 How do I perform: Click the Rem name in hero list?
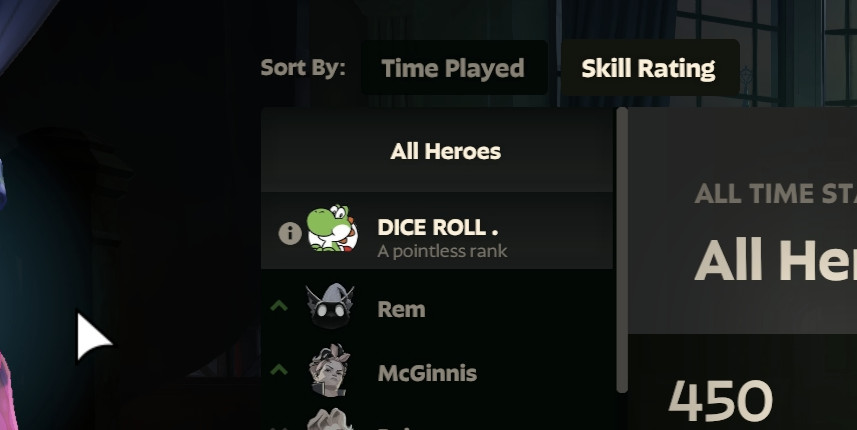[x=401, y=309]
